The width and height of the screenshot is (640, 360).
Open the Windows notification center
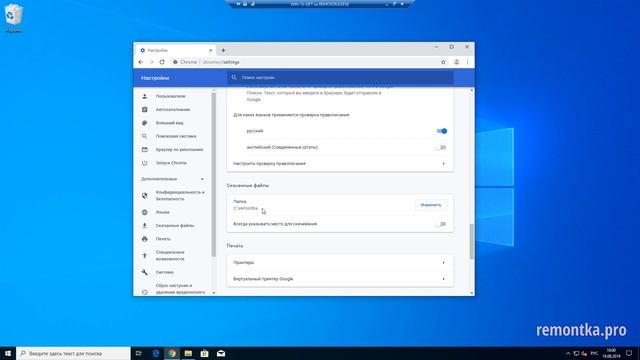click(x=629, y=353)
